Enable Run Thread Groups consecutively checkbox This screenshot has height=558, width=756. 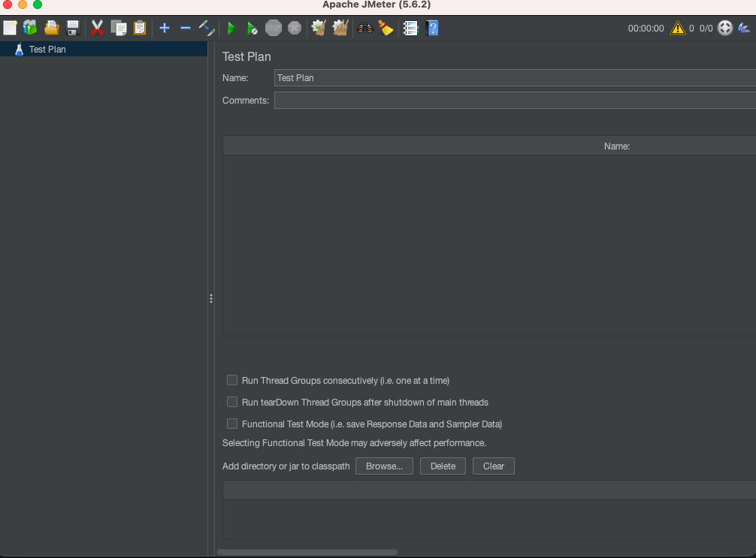click(232, 380)
